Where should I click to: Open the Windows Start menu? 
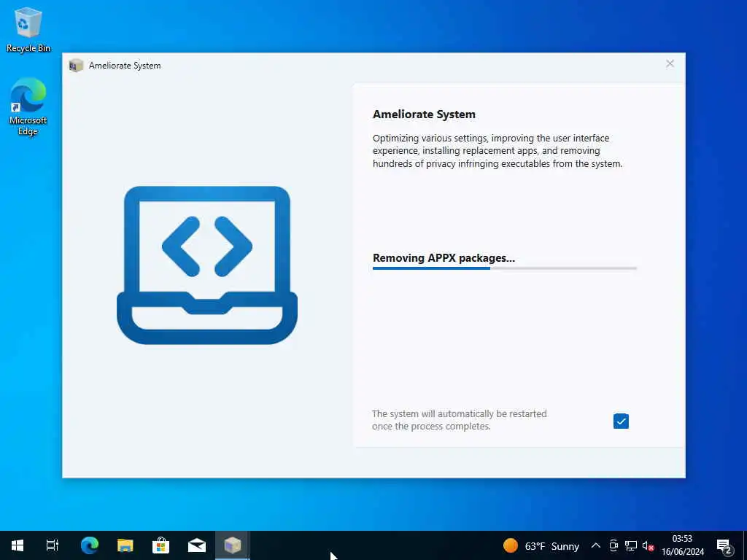(x=18, y=545)
